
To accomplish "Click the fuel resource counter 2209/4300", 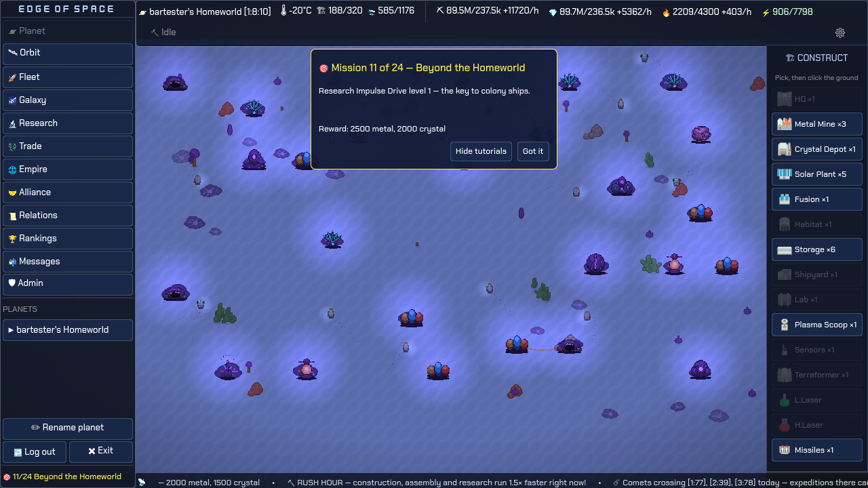I will click(707, 12).
